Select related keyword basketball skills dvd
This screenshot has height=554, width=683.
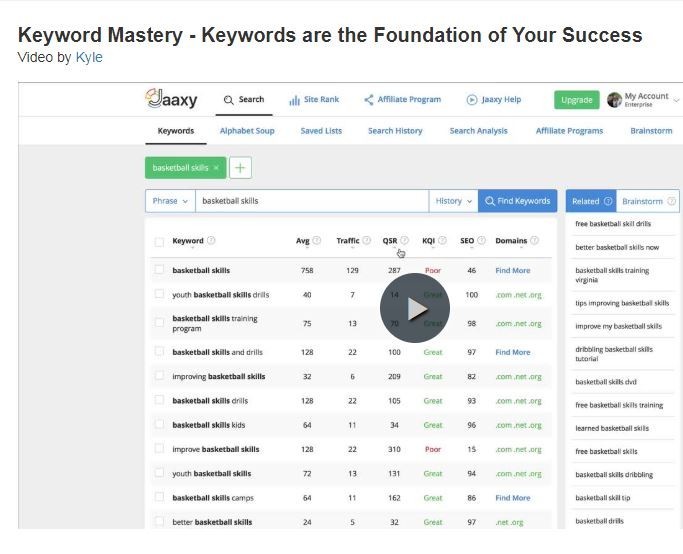606,382
